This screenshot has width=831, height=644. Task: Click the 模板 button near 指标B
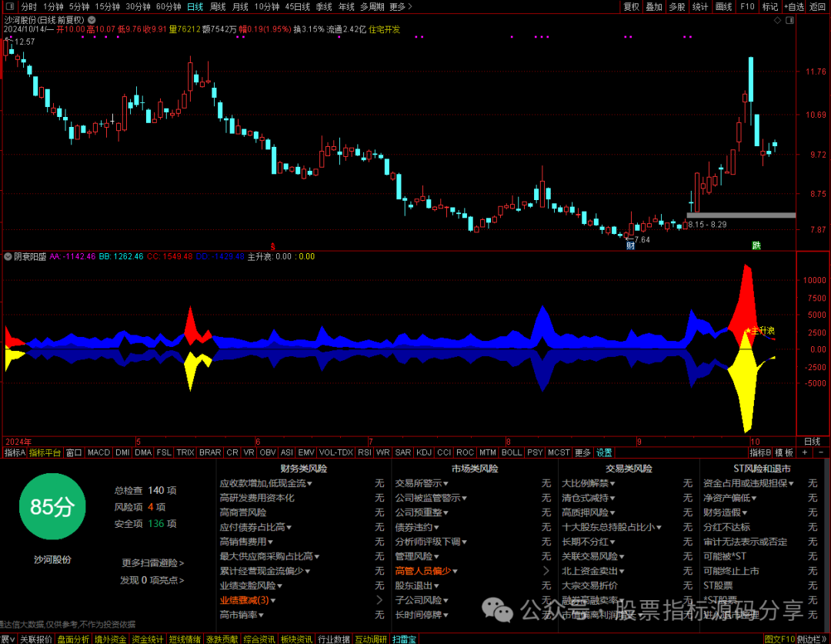coord(784,452)
